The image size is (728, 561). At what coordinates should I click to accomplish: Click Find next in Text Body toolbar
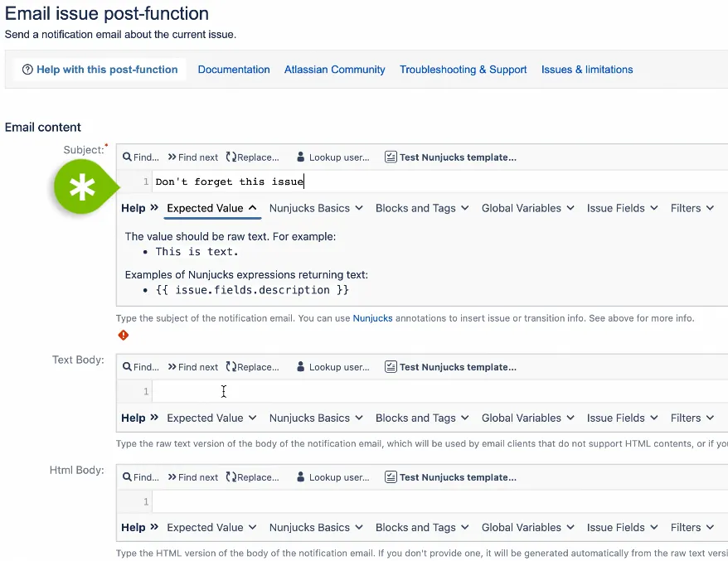192,367
